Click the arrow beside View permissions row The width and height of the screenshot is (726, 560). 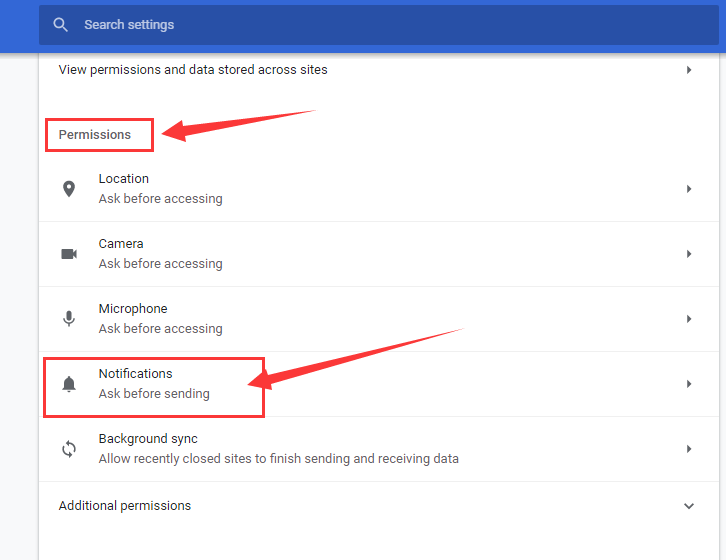pyautogui.click(x=689, y=70)
